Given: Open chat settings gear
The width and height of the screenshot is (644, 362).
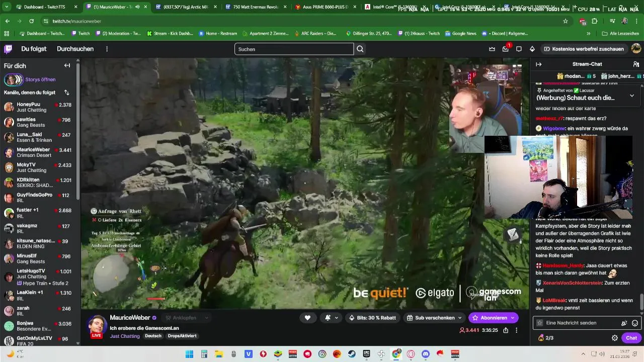Looking at the screenshot, I should click(614, 338).
